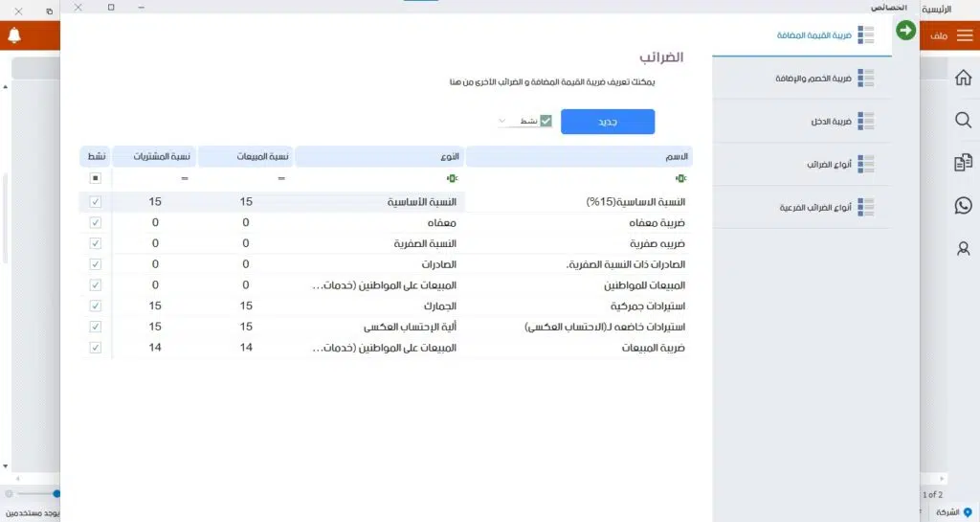Toggle the tri-state نشط filter row checkbox
The image size is (980, 522).
(x=95, y=179)
